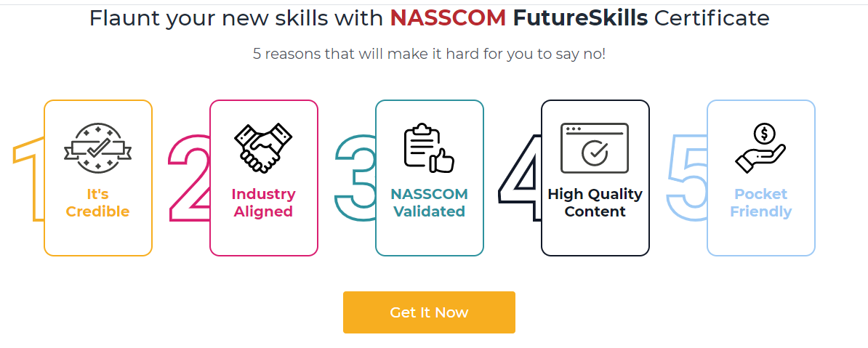Select the "NASSCOM Validated" label
Image resolution: width=868 pixels, height=348 pixels.
click(x=429, y=203)
